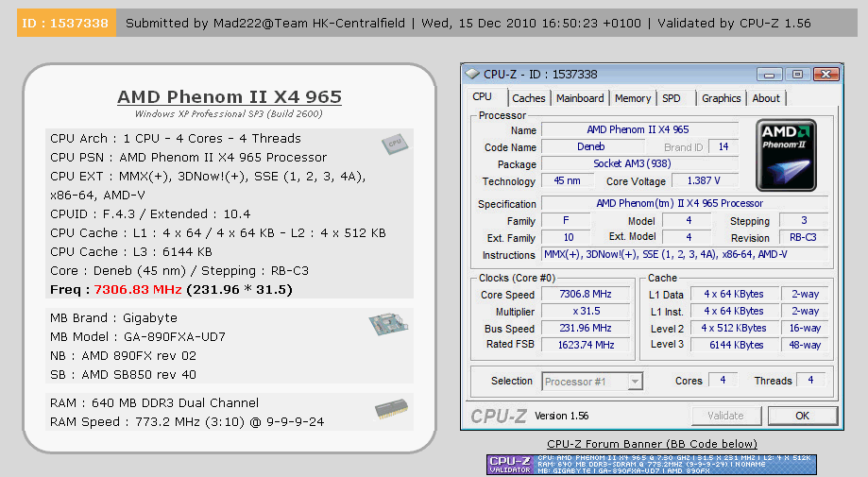
Task: Click the Instructions field text
Action: 684,254
